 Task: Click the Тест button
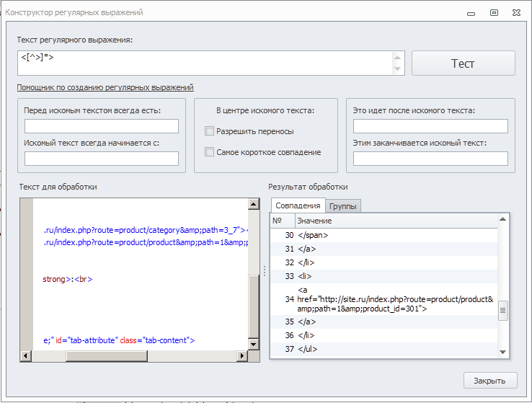(463, 63)
